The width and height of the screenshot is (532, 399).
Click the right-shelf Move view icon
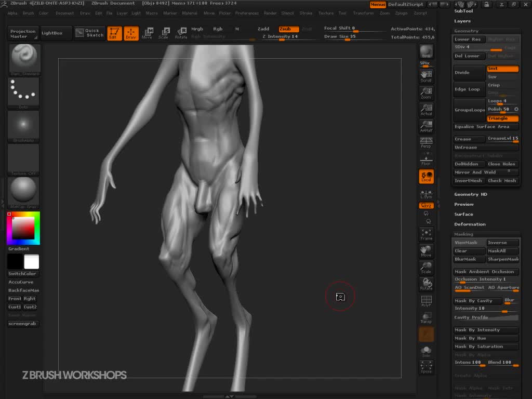coord(426,251)
